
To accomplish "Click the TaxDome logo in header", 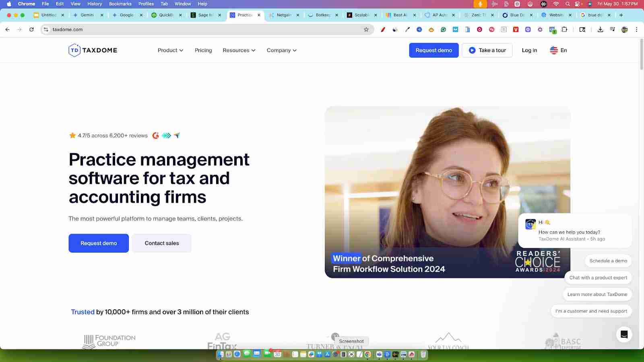I will tap(93, 50).
